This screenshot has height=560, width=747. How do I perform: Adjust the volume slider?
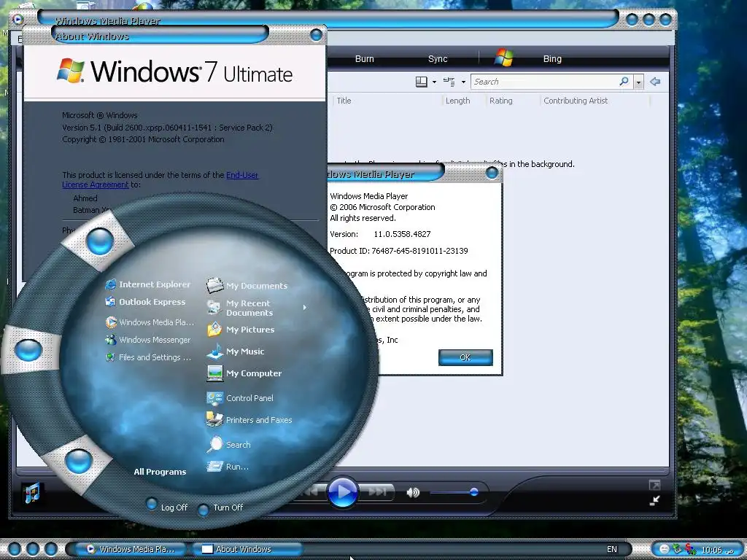[473, 492]
